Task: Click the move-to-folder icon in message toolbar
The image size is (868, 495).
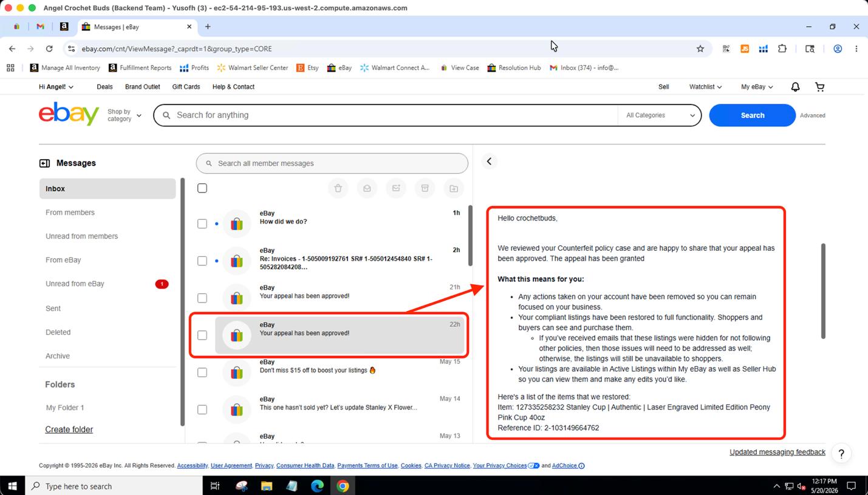Action: click(454, 188)
